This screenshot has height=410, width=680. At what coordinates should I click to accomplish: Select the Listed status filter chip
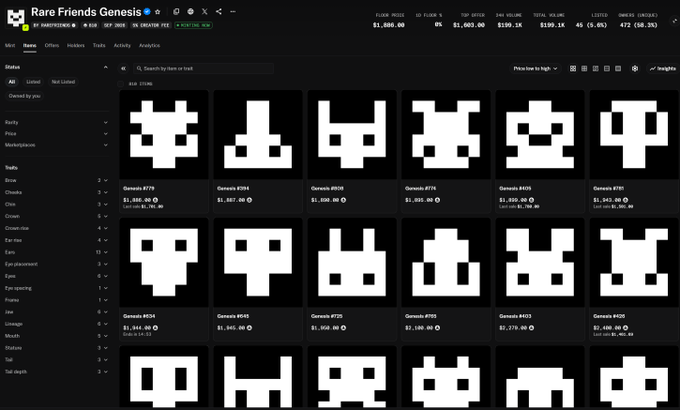click(x=33, y=82)
